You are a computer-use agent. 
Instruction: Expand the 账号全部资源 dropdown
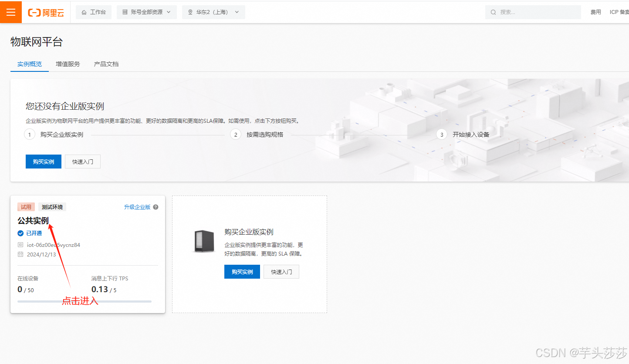(147, 12)
